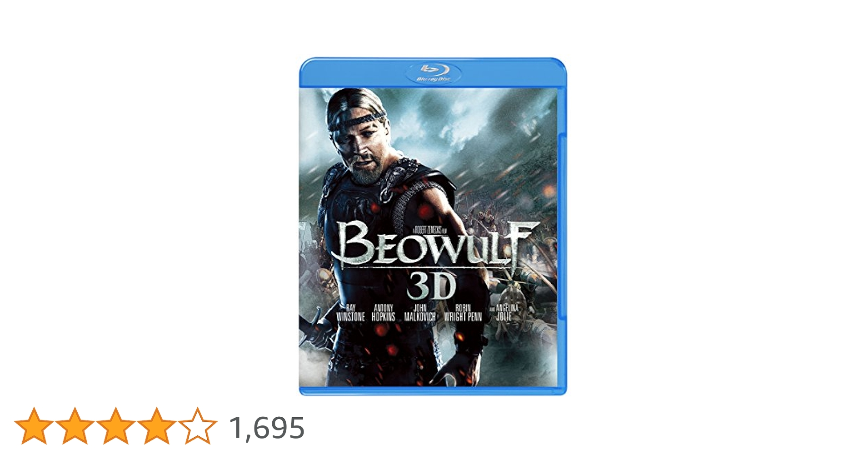Image resolution: width=868 pixels, height=454 pixels.
Task: Click the Blu-ray Disc logo on case
Action: point(434,73)
